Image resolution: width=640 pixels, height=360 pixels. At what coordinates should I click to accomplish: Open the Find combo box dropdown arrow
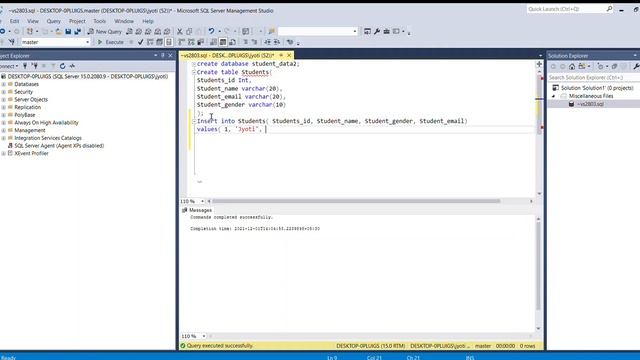pyautogui.click(x=355, y=31)
